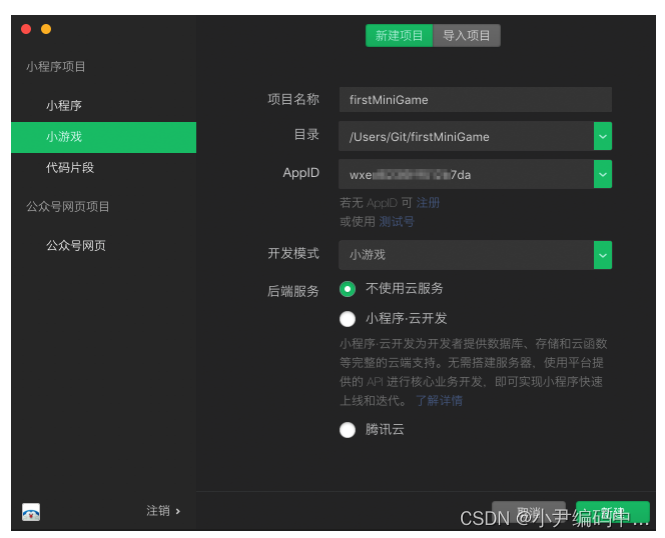The width and height of the screenshot is (665, 538).
Task: Click the AppID input field
Action: 466,174
